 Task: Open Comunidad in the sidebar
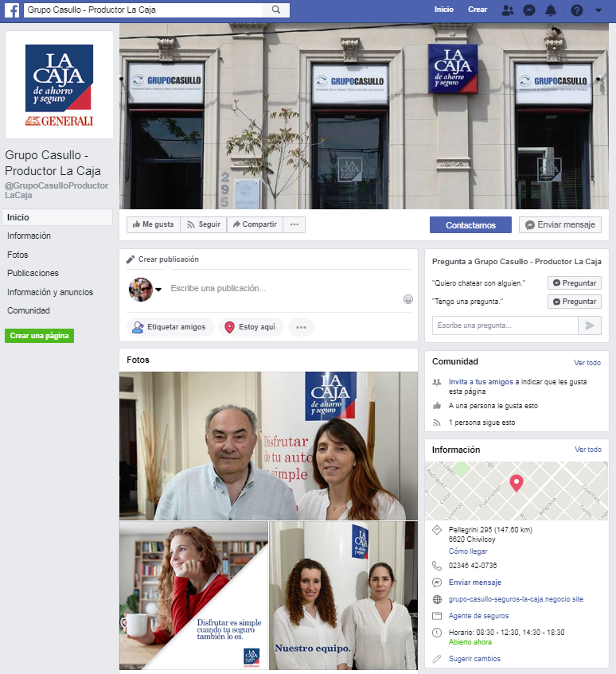[29, 310]
